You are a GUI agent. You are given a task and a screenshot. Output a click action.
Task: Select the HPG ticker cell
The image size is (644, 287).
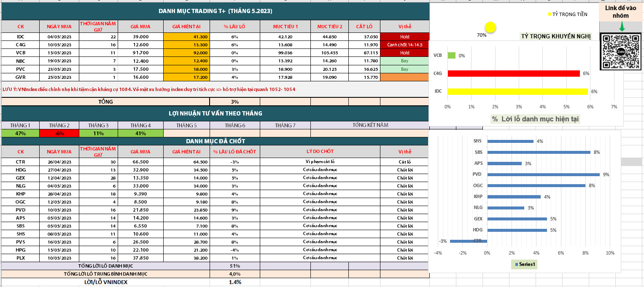21,250
